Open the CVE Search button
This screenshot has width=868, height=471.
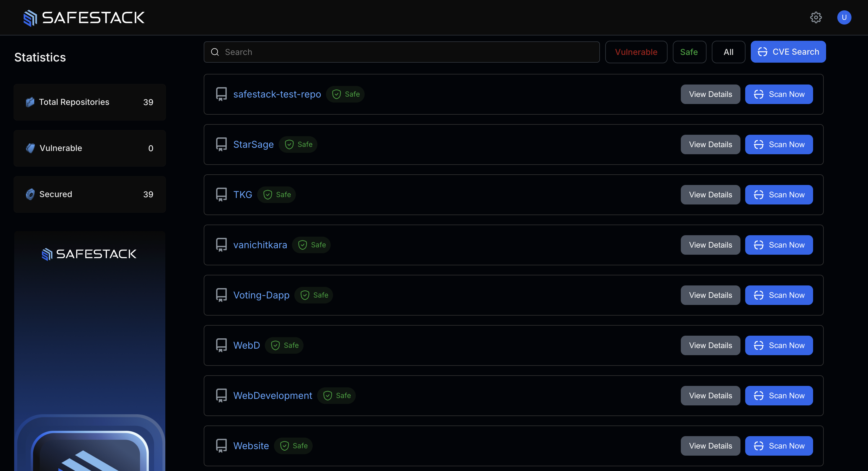tap(788, 52)
